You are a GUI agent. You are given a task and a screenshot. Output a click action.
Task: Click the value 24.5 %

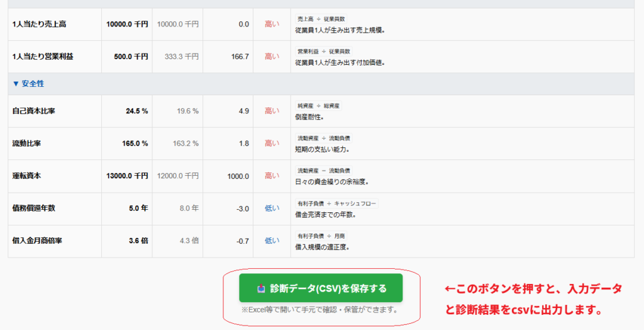pyautogui.click(x=136, y=111)
